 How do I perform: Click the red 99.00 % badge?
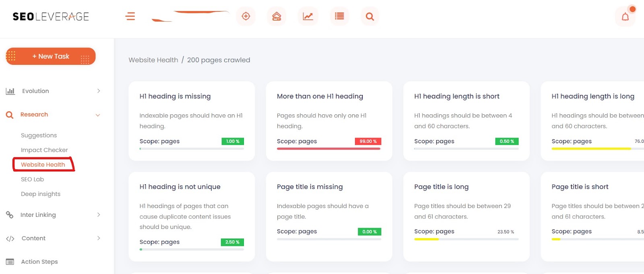[x=368, y=141]
